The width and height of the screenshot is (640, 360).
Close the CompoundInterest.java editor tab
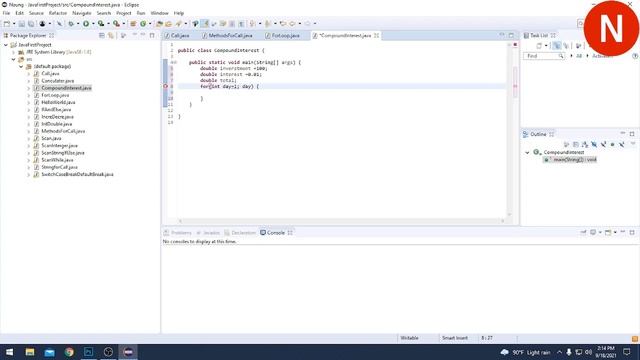(x=376, y=36)
